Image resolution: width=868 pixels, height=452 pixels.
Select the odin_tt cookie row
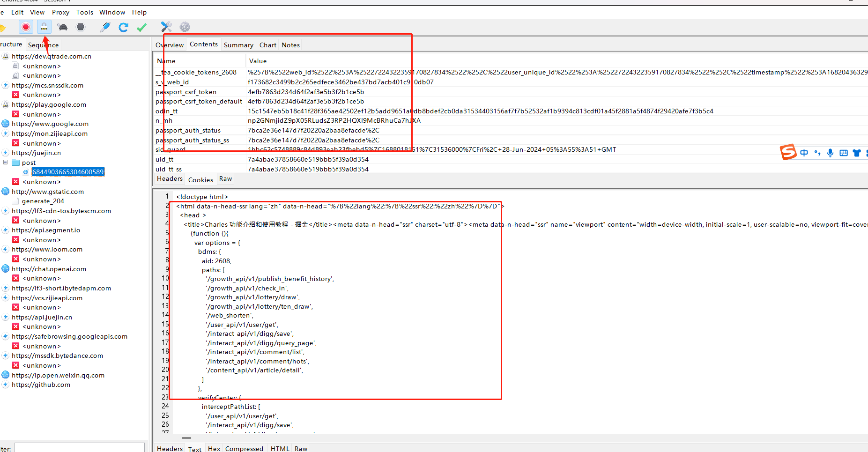click(x=511, y=111)
